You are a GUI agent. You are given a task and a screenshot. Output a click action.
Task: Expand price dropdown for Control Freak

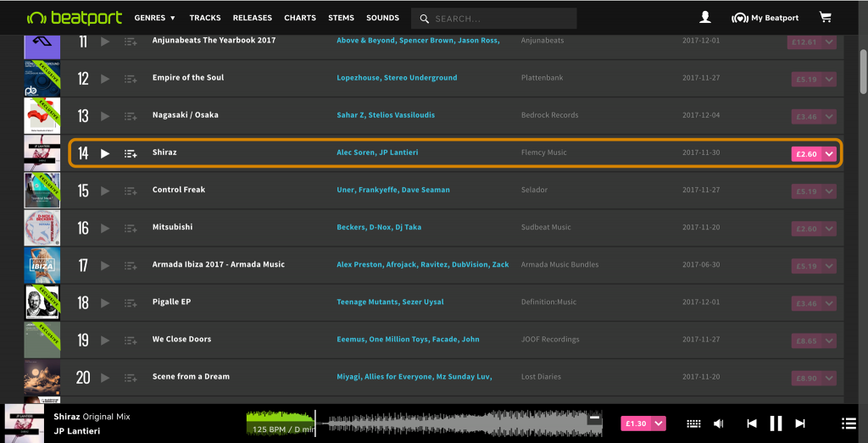[x=829, y=191]
